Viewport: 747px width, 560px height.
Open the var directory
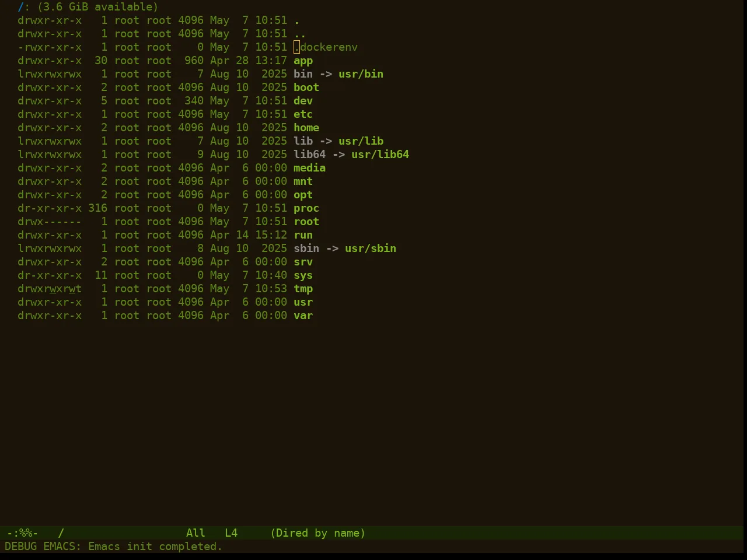tap(303, 316)
